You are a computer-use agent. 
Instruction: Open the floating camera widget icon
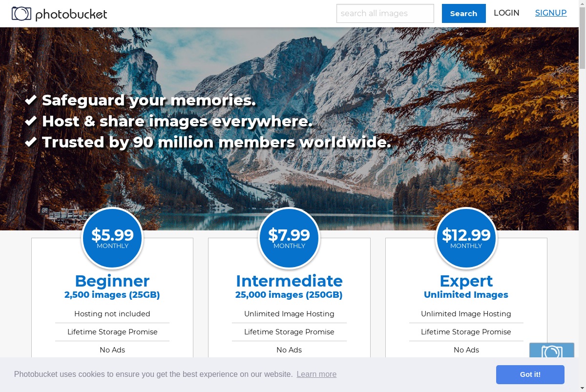click(552, 350)
